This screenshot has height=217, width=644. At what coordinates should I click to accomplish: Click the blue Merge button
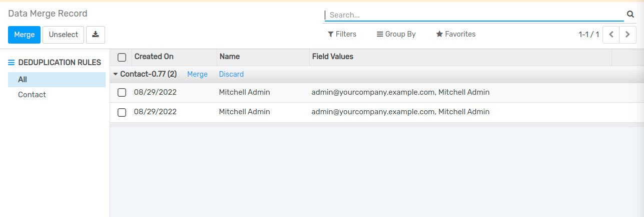(24, 35)
